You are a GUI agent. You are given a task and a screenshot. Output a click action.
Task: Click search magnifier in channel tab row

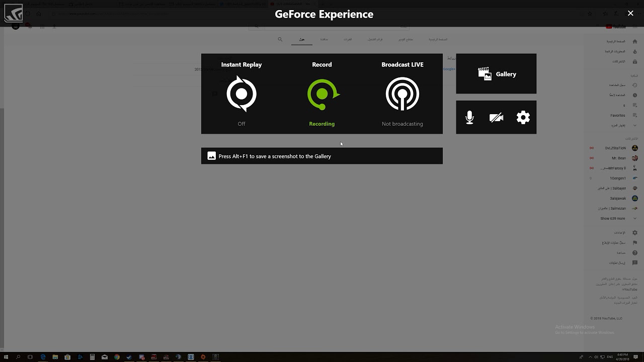click(280, 39)
